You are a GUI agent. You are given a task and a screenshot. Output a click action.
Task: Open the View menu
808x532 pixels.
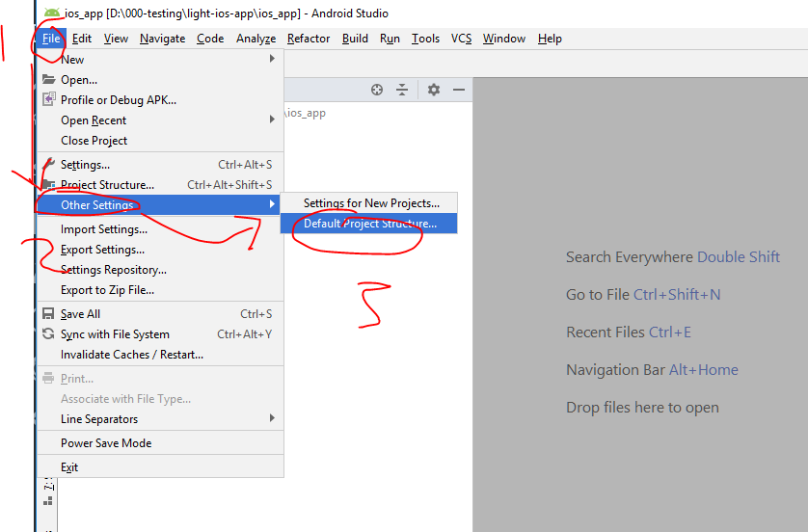pos(116,39)
